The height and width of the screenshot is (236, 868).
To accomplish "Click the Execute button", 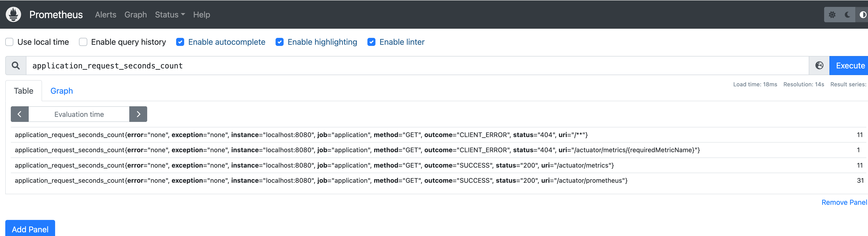I will point(849,66).
